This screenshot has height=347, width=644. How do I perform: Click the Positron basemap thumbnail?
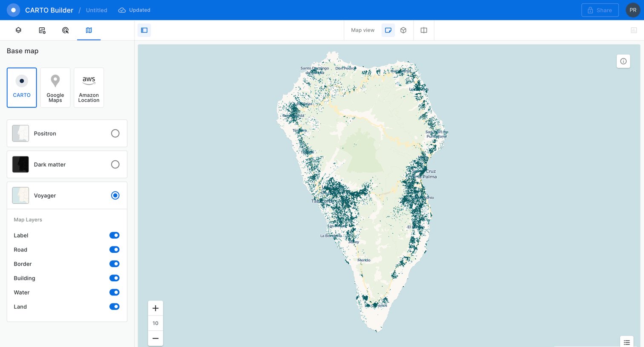(x=20, y=133)
